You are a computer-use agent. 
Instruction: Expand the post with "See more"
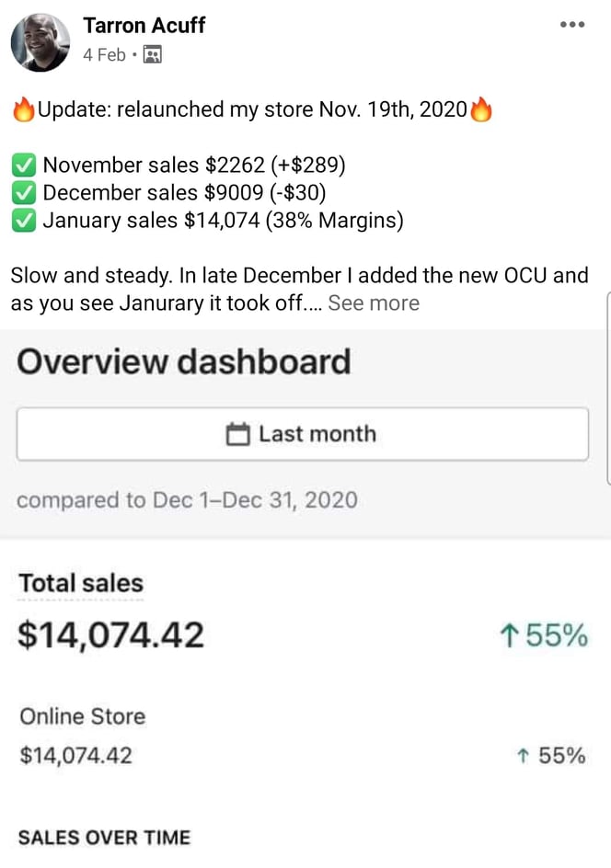373,303
